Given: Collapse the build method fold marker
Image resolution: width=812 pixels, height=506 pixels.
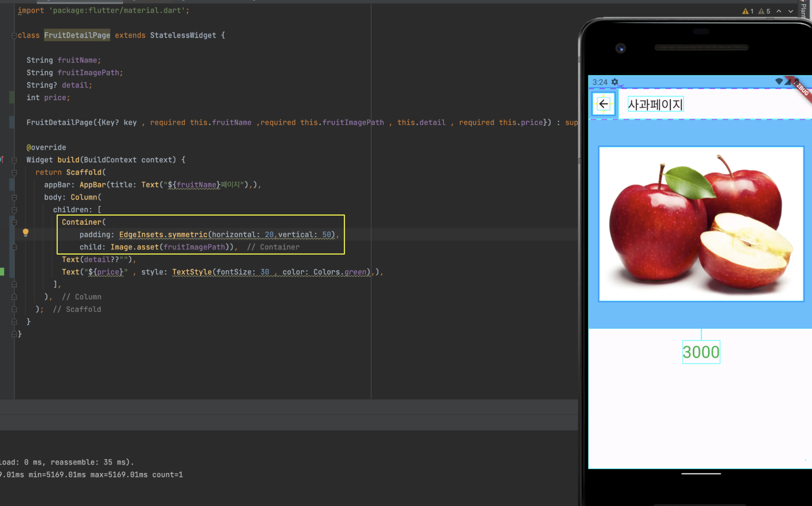Looking at the screenshot, I should 14,160.
